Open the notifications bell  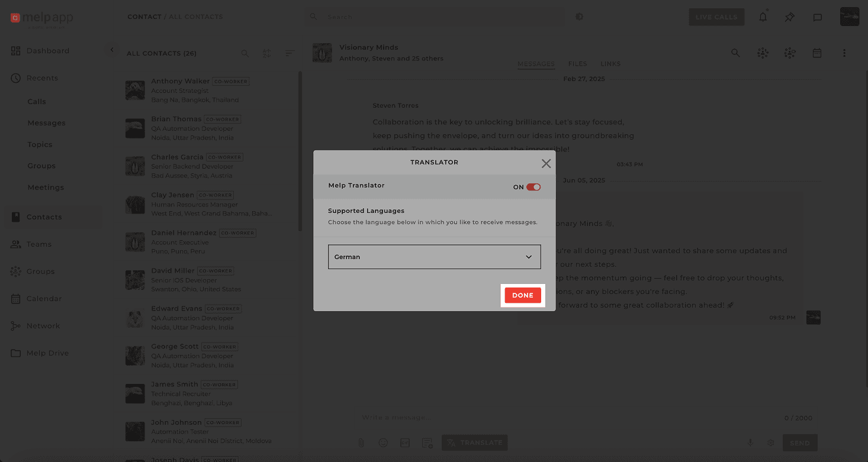(x=763, y=17)
